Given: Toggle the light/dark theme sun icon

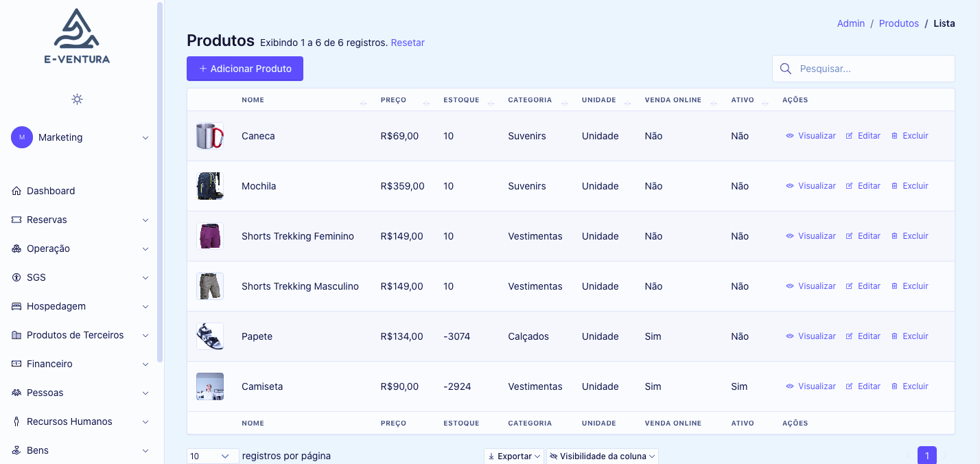Looking at the screenshot, I should tap(77, 100).
